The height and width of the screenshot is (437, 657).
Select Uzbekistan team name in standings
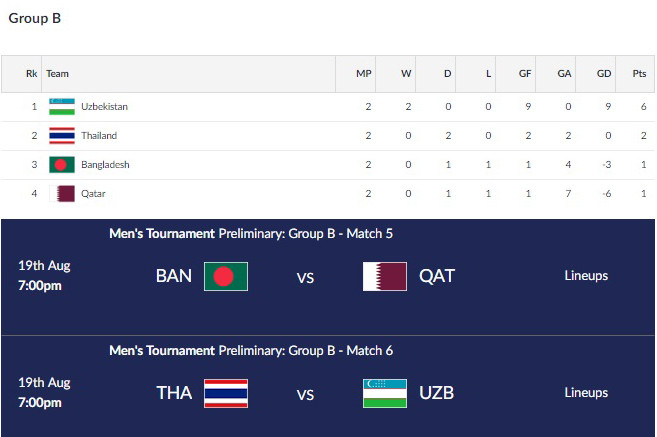coord(104,106)
